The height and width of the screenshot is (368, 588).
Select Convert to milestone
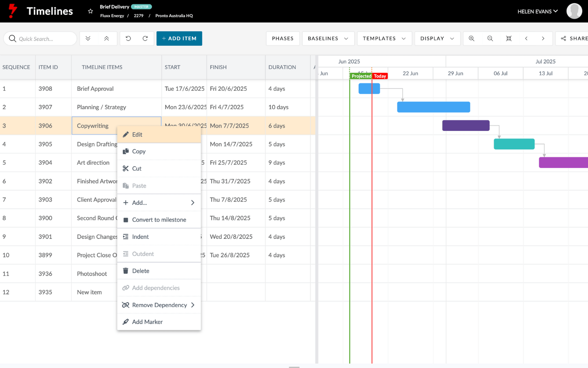pos(159,220)
